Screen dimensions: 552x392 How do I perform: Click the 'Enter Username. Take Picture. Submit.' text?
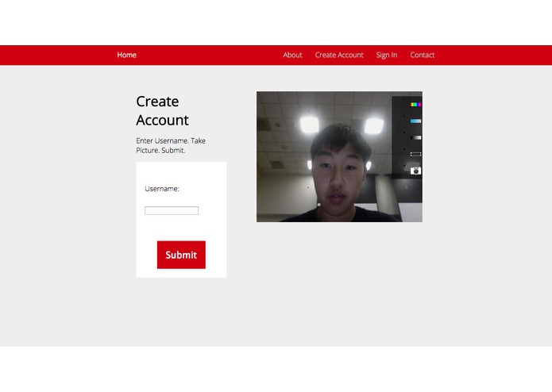171,145
